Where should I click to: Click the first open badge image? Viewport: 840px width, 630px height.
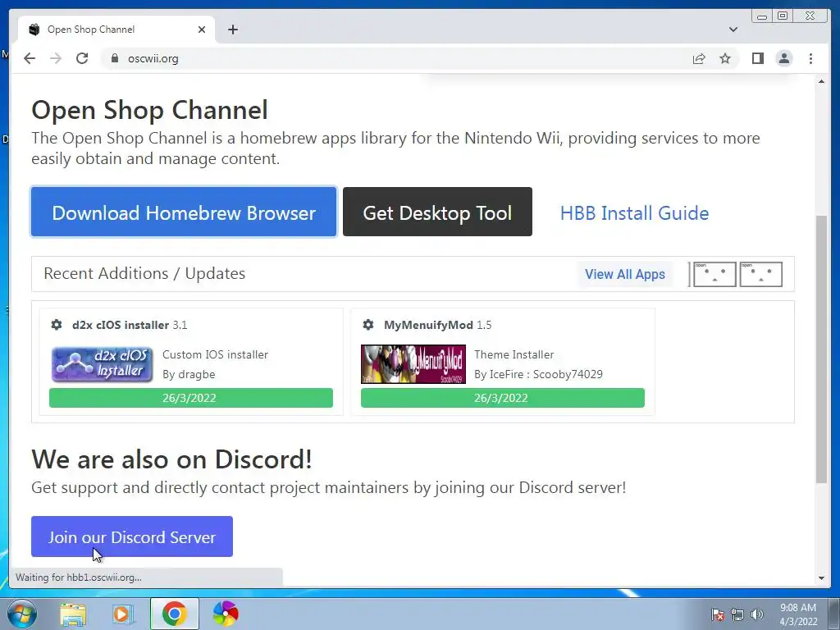[x=714, y=274]
